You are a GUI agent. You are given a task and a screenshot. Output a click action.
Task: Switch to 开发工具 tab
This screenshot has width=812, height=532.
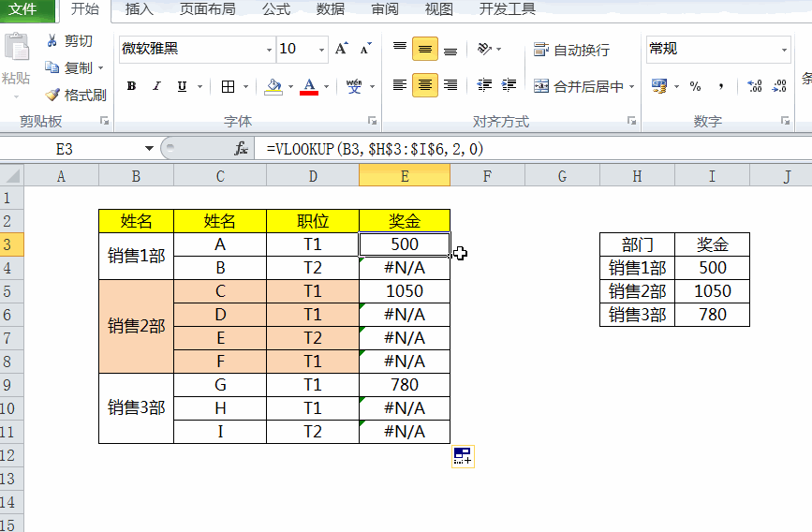(507, 9)
